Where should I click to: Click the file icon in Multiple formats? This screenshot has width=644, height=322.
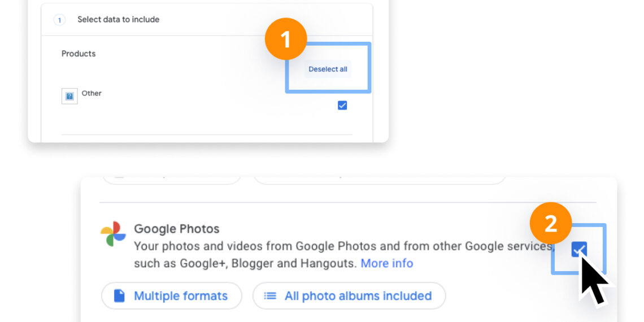(119, 296)
